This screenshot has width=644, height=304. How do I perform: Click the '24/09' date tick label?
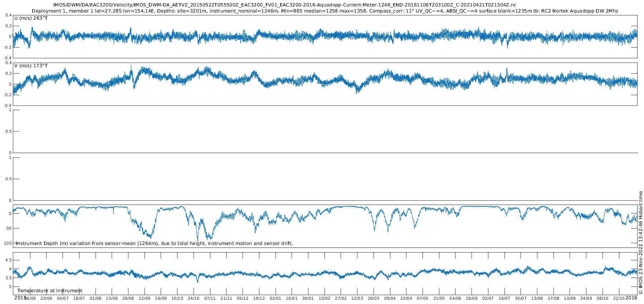(586, 298)
